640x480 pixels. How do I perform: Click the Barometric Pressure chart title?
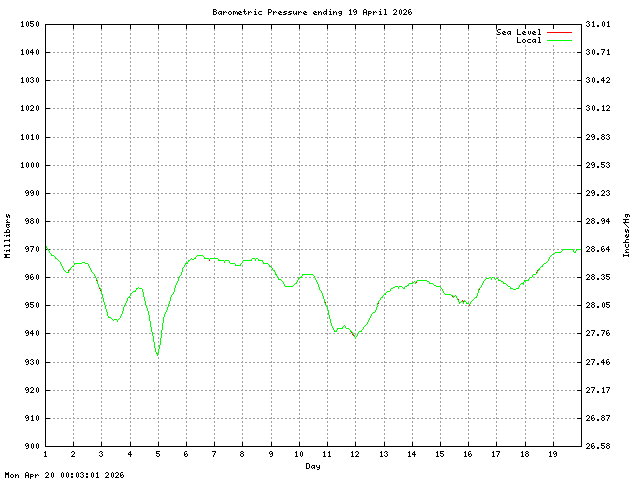(312, 12)
